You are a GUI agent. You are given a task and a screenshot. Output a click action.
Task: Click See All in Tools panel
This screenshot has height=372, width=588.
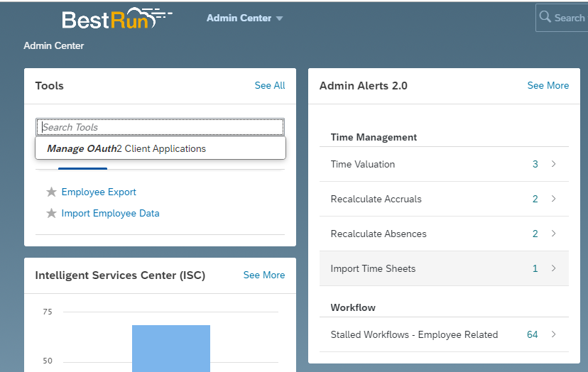[x=270, y=86]
